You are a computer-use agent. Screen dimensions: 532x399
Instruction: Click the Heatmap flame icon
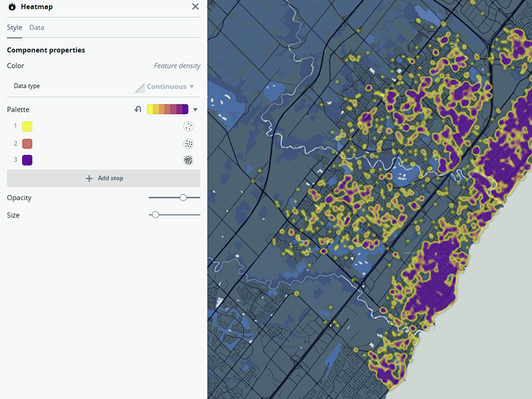tap(9, 7)
